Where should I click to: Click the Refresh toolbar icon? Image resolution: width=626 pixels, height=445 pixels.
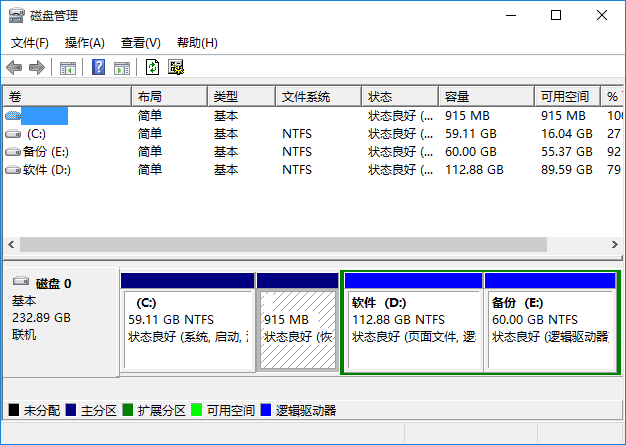point(152,67)
